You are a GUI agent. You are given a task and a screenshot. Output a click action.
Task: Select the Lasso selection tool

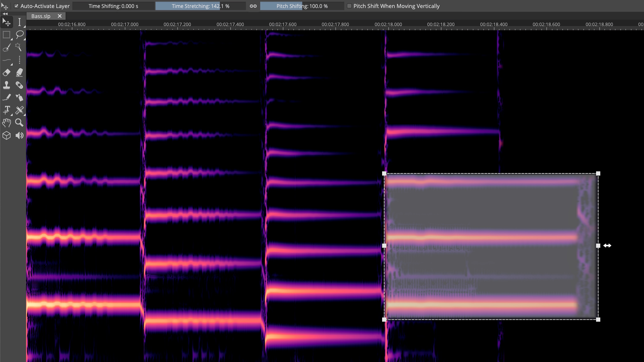20,34
